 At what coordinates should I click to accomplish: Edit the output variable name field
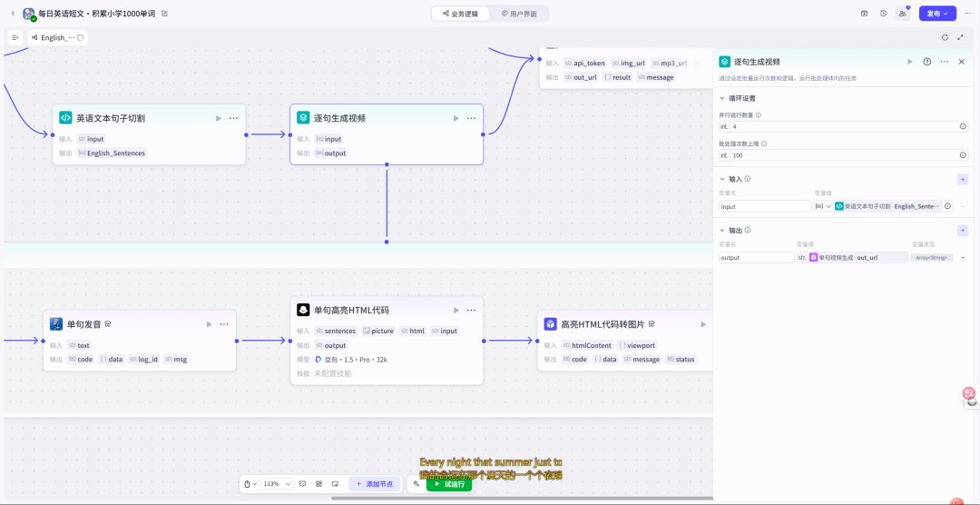[756, 257]
